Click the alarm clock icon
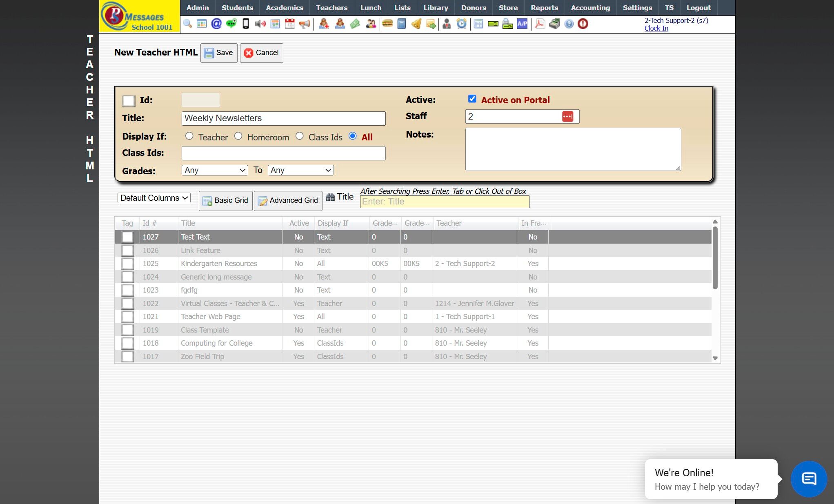The width and height of the screenshot is (834, 504). click(461, 24)
